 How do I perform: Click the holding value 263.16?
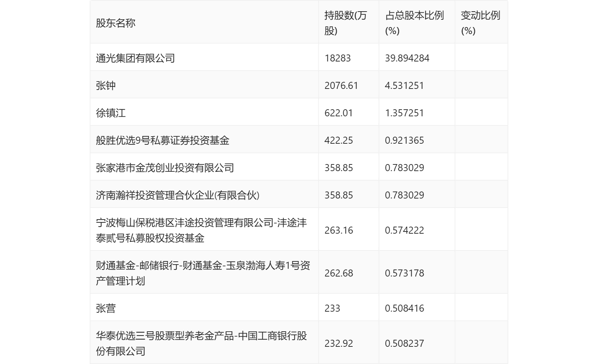[x=338, y=230]
